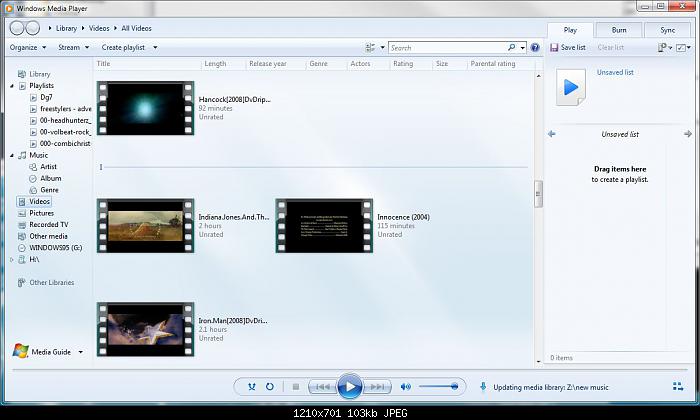Open the Media Guide dropdown arrow

coord(81,352)
